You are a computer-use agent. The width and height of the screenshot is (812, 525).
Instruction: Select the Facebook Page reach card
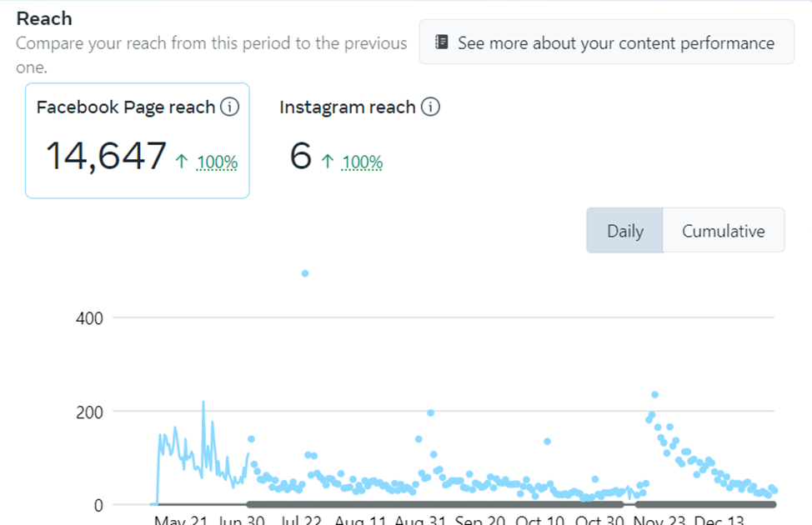(138, 140)
